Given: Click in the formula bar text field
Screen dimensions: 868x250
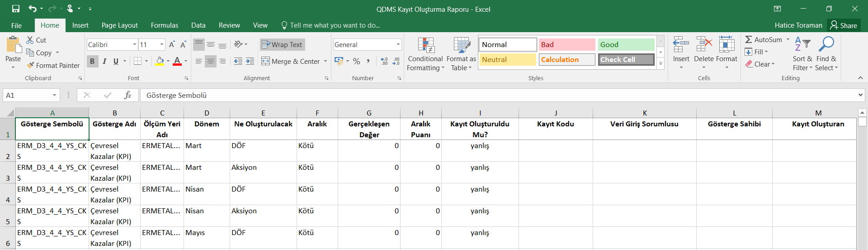Looking at the screenshot, I should click(497, 95).
